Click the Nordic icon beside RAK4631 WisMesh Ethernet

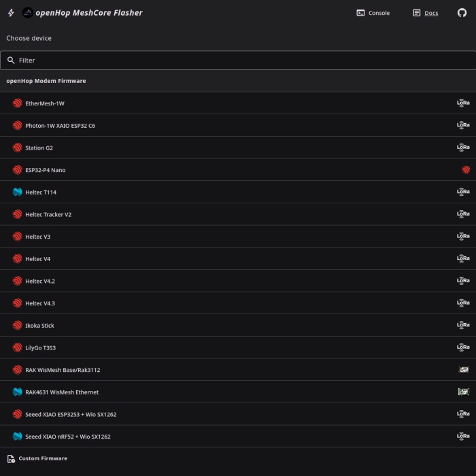17,392
